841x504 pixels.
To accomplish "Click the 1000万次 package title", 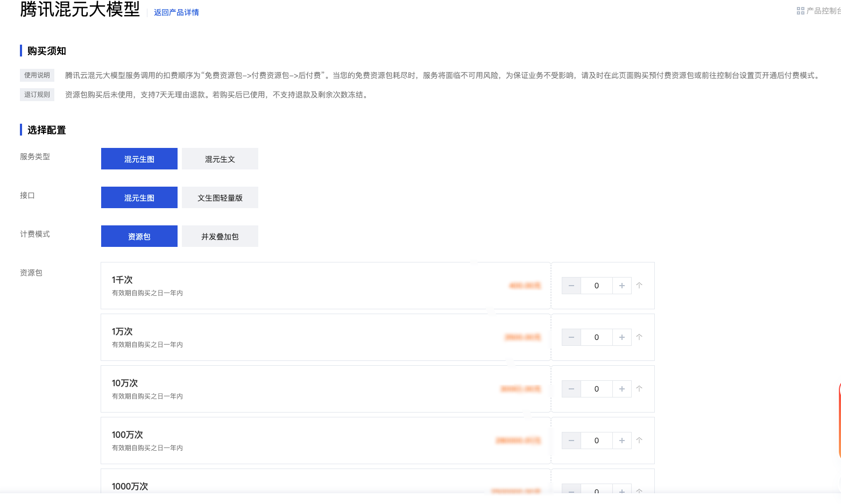I will point(130,486).
